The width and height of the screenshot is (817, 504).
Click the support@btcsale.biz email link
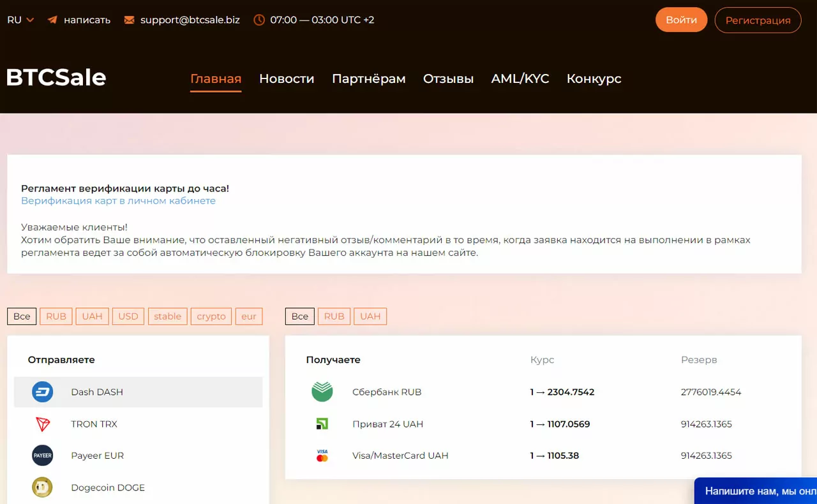point(190,20)
